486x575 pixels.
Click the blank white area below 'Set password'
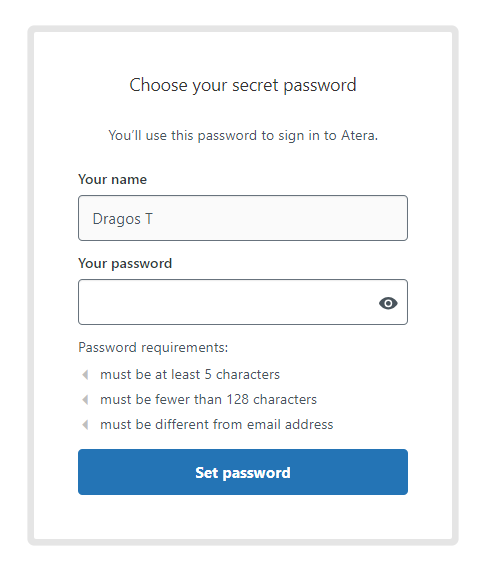tap(243, 517)
